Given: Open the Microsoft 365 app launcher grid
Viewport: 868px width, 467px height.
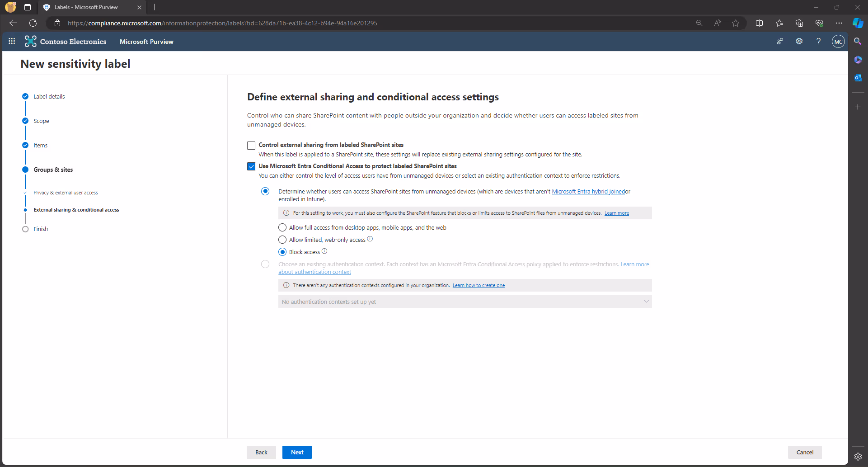Looking at the screenshot, I should (x=12, y=41).
